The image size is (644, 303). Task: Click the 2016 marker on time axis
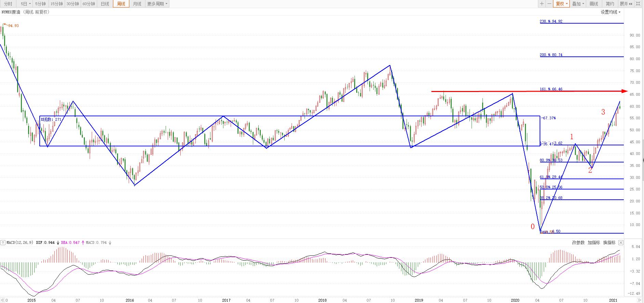click(x=130, y=300)
